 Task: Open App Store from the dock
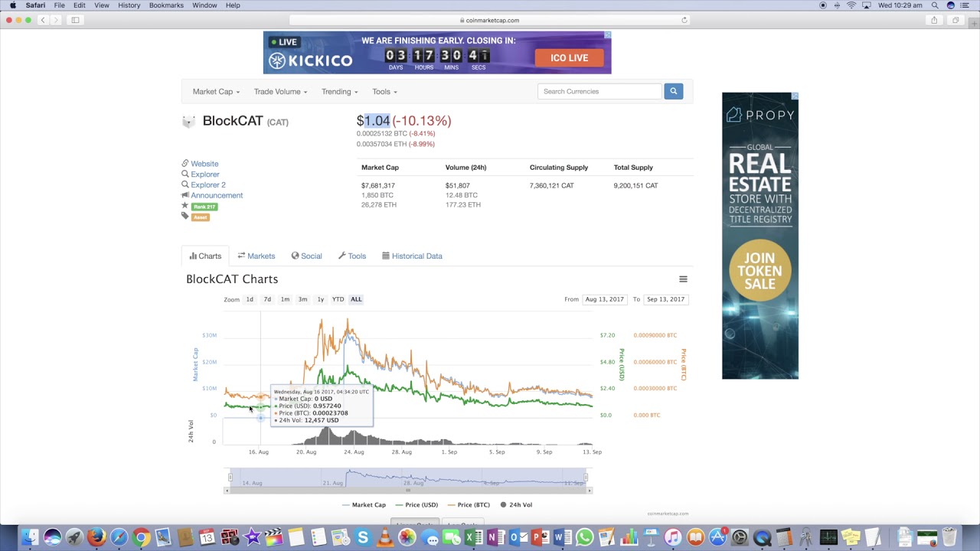(717, 537)
